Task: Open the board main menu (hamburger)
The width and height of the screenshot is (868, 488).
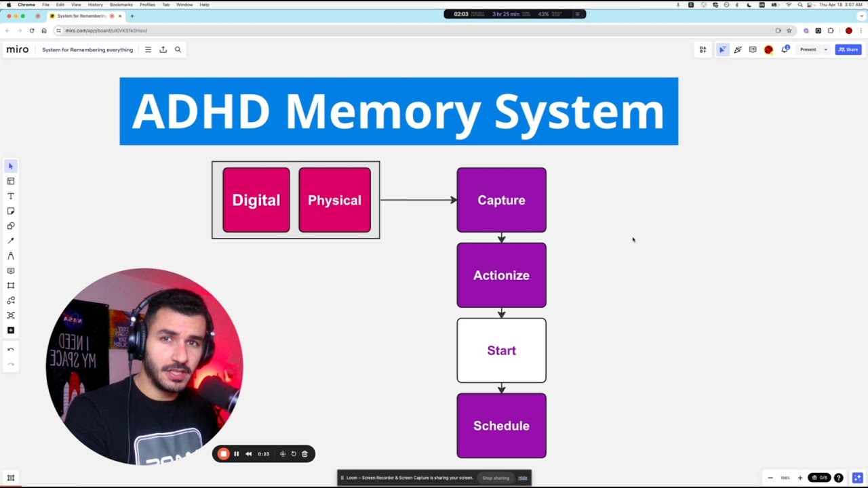Action: pos(148,49)
